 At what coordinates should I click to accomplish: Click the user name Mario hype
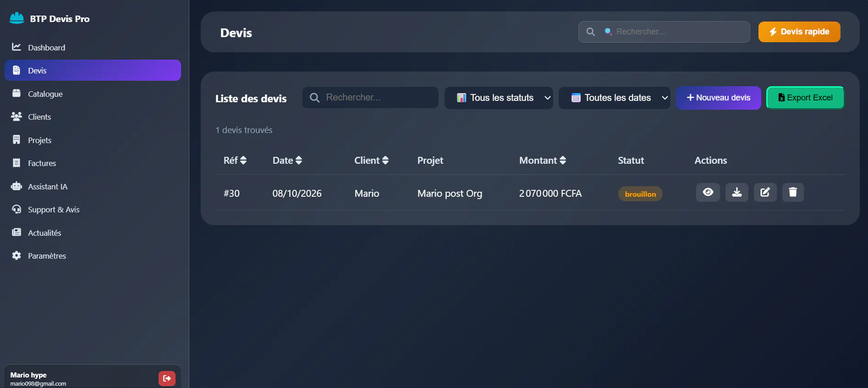pos(28,375)
